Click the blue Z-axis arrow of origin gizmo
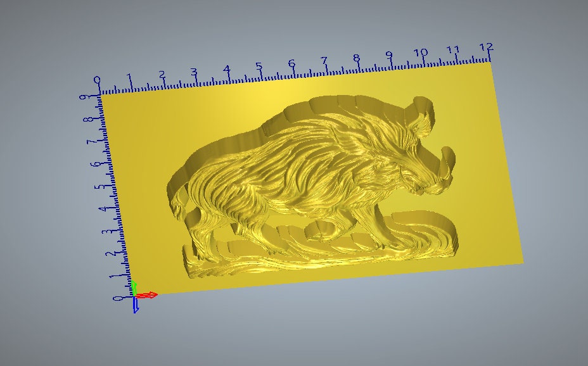The image size is (588, 366). point(137,306)
